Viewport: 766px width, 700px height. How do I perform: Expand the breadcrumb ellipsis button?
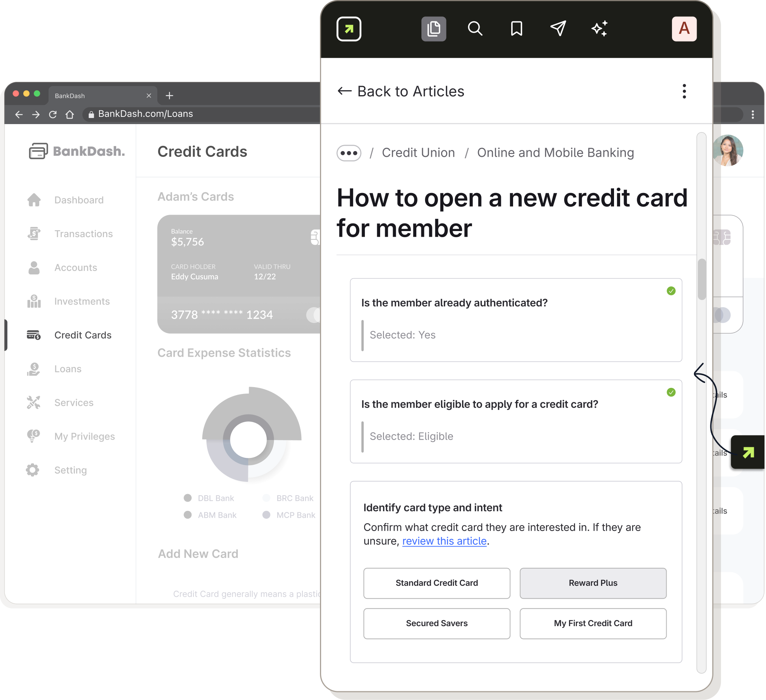tap(349, 153)
